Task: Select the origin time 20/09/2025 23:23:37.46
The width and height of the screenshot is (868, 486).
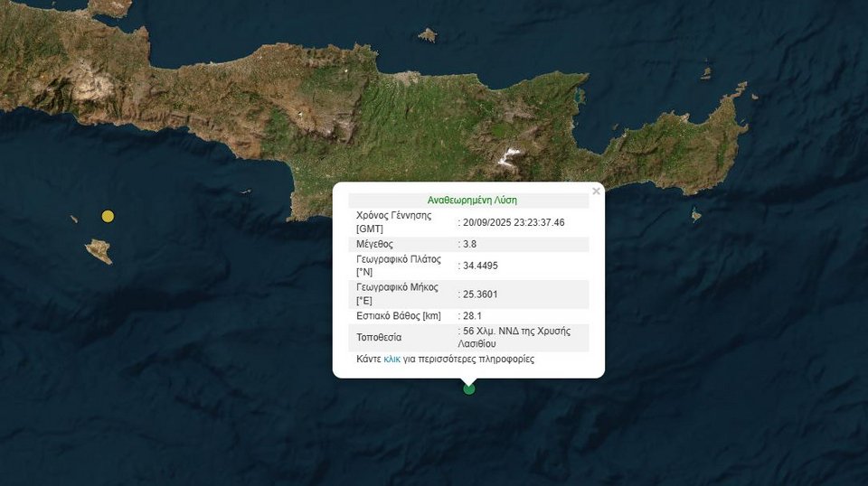Action: [x=513, y=222]
